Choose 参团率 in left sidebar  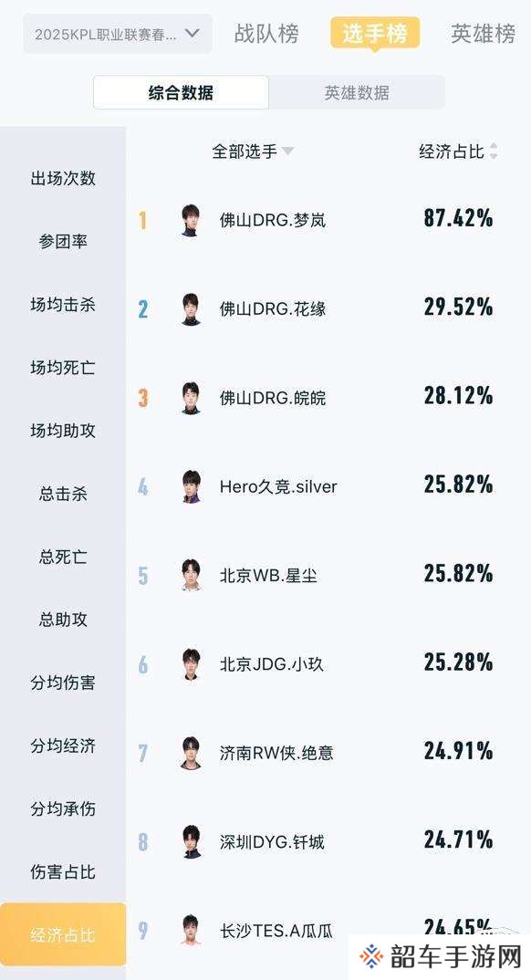pyautogui.click(x=63, y=241)
